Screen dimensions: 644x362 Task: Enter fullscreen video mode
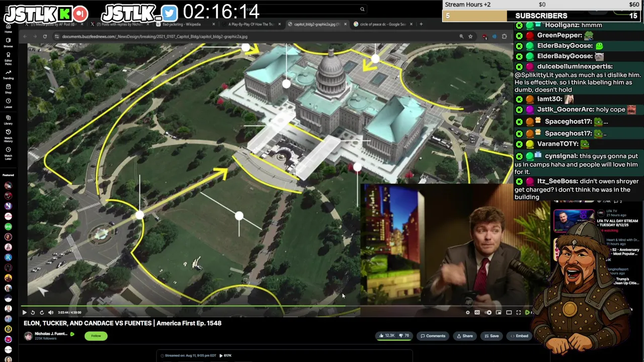tap(518, 313)
